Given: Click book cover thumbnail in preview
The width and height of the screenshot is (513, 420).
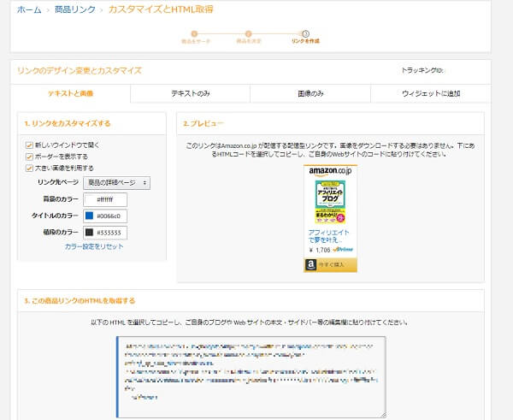Looking at the screenshot, I should tap(330, 202).
